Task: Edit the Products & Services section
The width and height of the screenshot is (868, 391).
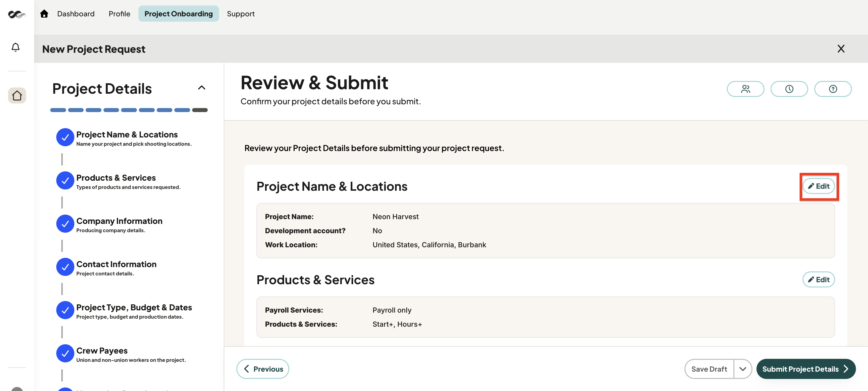Action: (819, 279)
